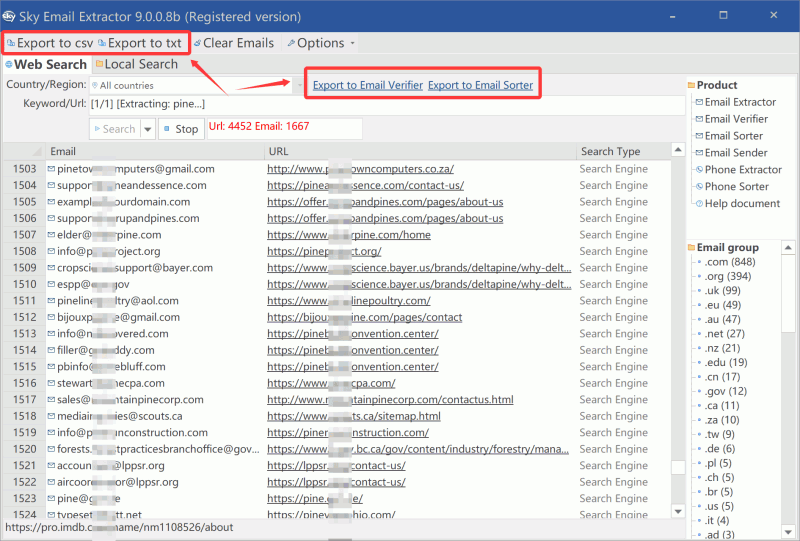Viewport: 800px width, 541px height.
Task: Click Export to csv toolbar button
Action: coord(50,43)
